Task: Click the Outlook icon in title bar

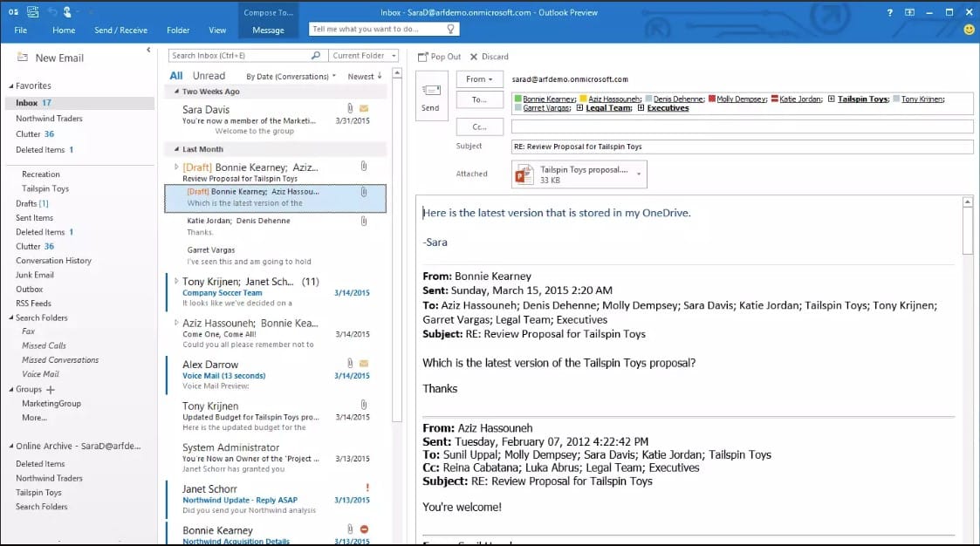Action: click(13, 12)
